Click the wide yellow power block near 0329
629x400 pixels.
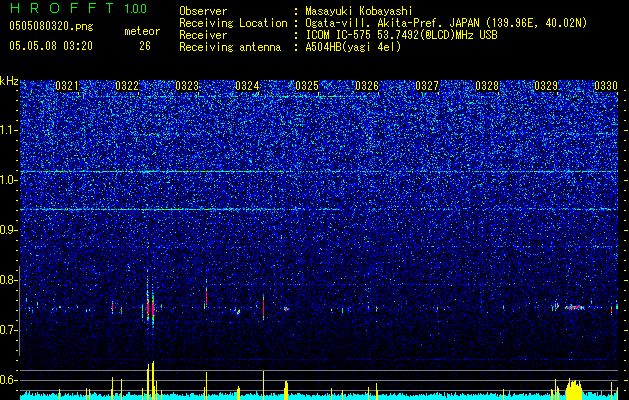(x=574, y=387)
